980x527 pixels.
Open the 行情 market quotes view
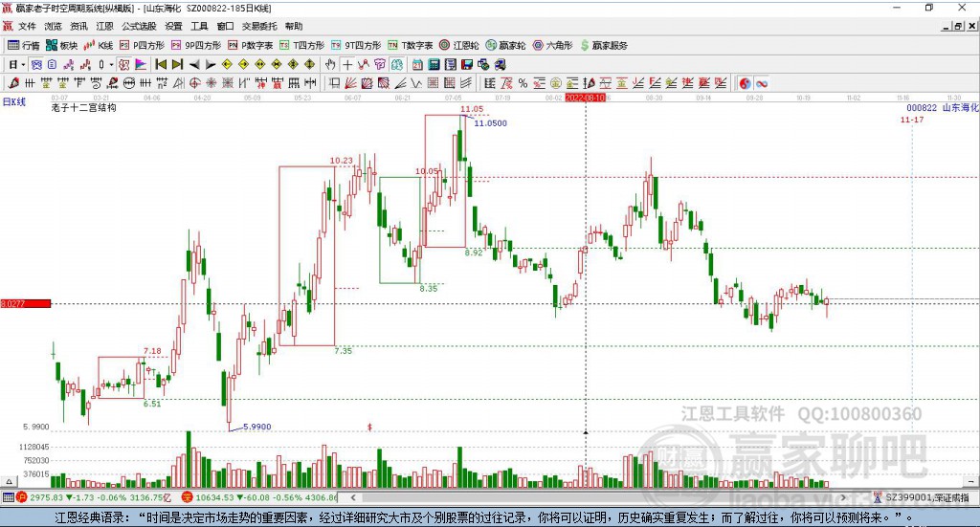(24, 46)
